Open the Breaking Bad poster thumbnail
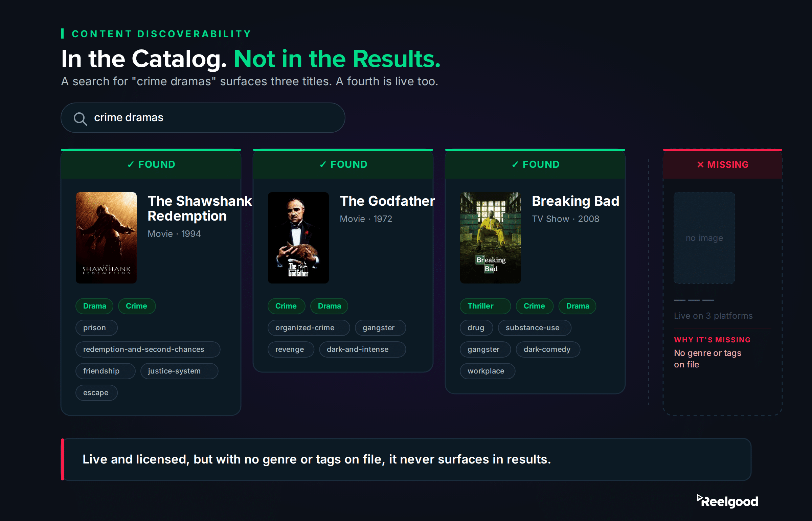The height and width of the screenshot is (521, 812). coord(491,238)
